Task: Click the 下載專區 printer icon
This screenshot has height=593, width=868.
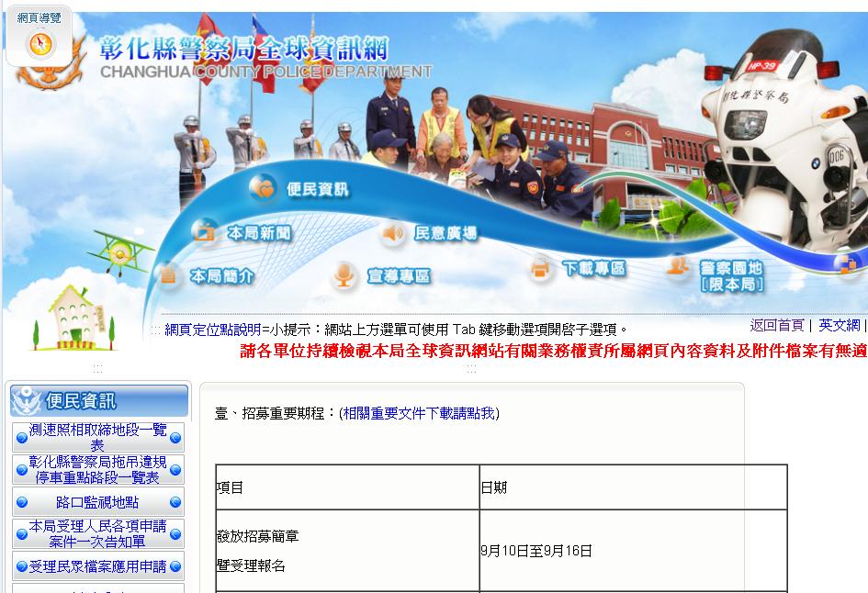Action: point(540,268)
